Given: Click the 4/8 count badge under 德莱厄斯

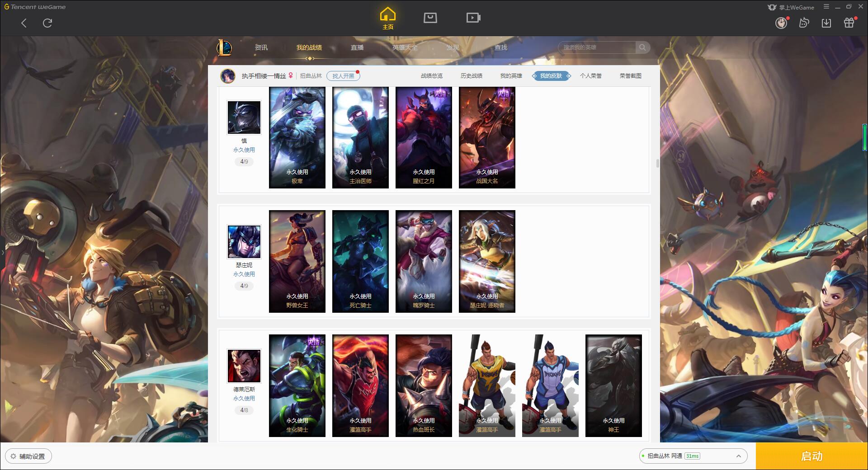Looking at the screenshot, I should (x=244, y=410).
